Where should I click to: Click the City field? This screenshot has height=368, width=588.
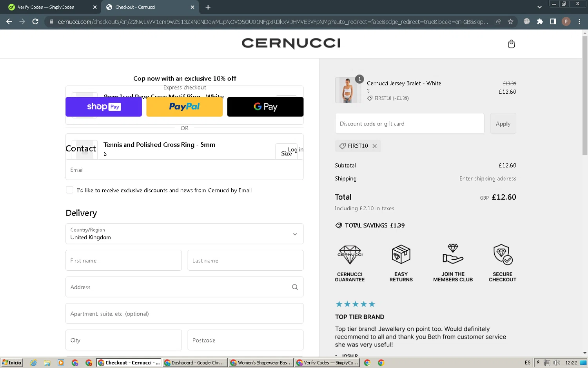[x=124, y=340]
